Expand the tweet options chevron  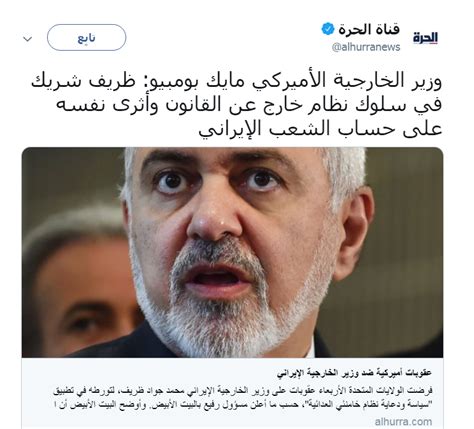pos(28,39)
